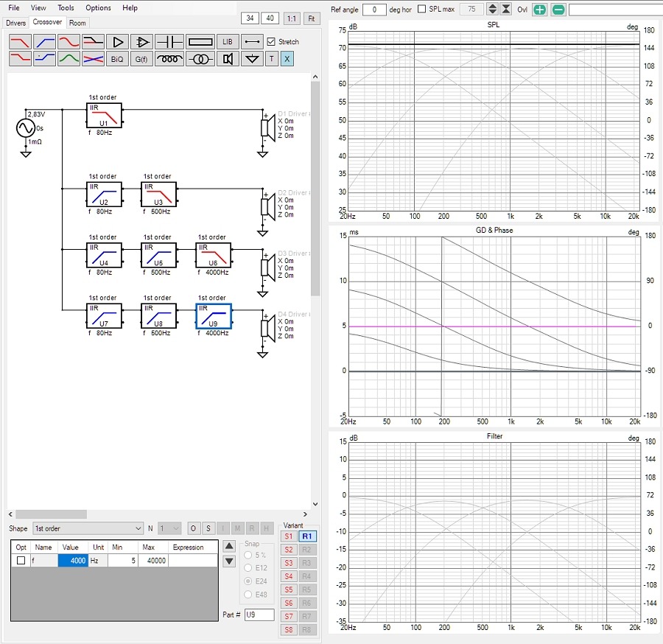Enable the SPL max checkbox

[421, 9]
